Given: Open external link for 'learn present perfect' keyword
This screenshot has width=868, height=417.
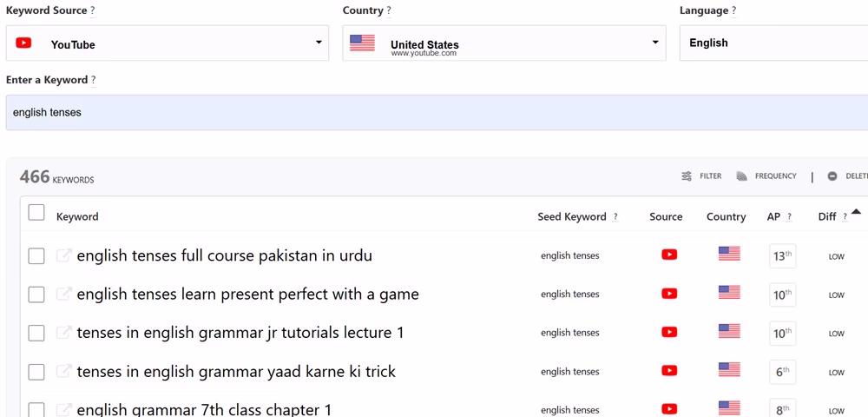Looking at the screenshot, I should coord(64,295).
